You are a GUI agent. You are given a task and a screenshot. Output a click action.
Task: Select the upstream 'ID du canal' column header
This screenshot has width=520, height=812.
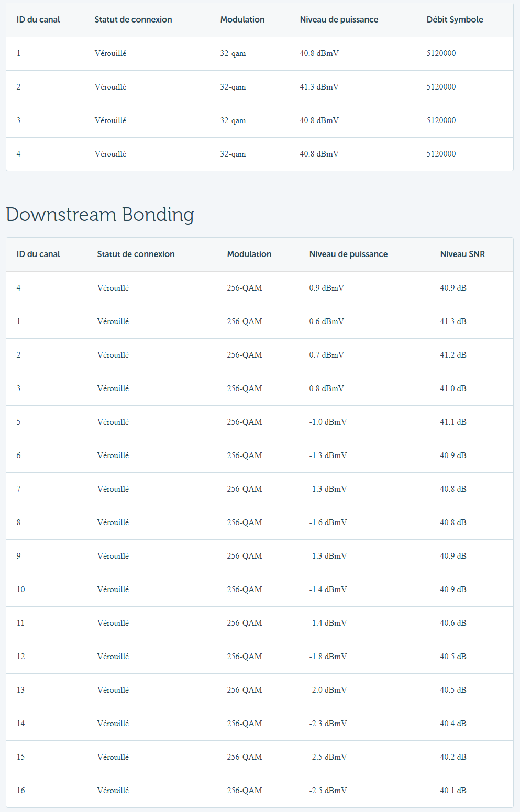(38, 20)
